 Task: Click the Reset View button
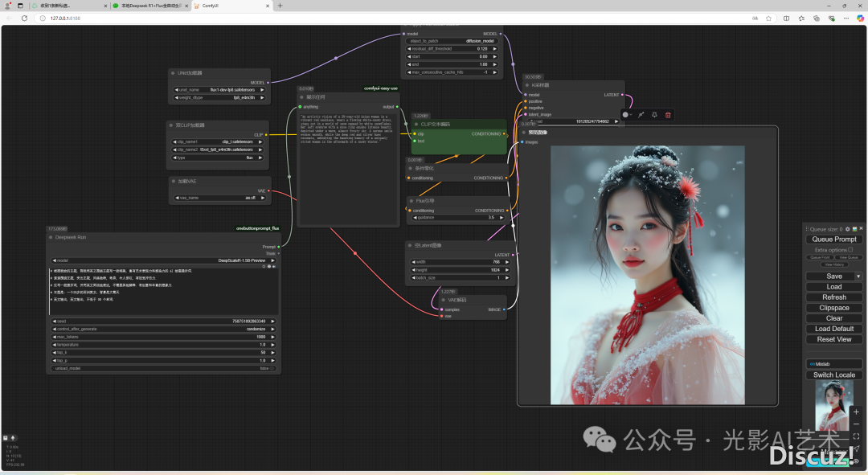[833, 339]
